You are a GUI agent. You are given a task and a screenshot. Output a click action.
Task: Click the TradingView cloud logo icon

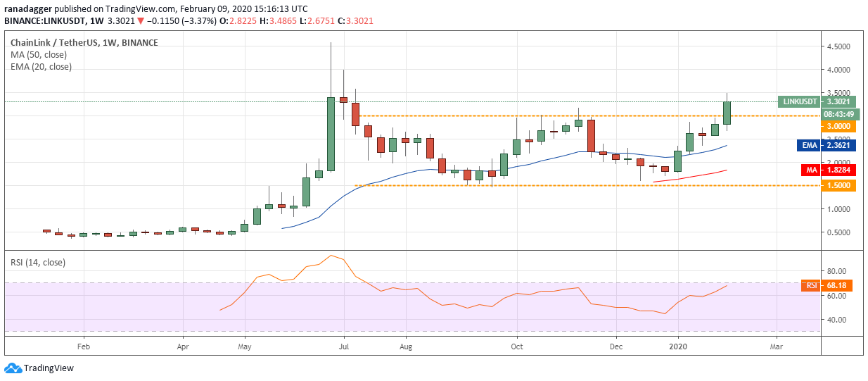pos(13,368)
